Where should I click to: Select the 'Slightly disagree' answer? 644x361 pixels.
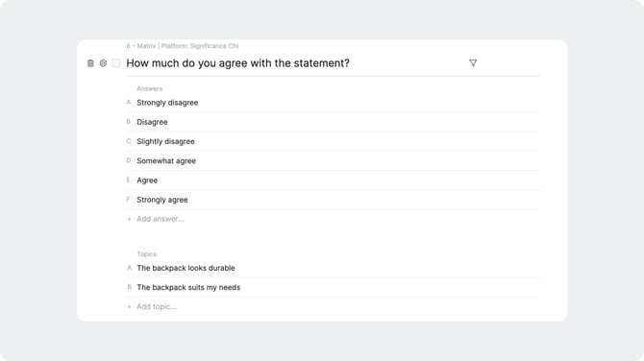[165, 141]
